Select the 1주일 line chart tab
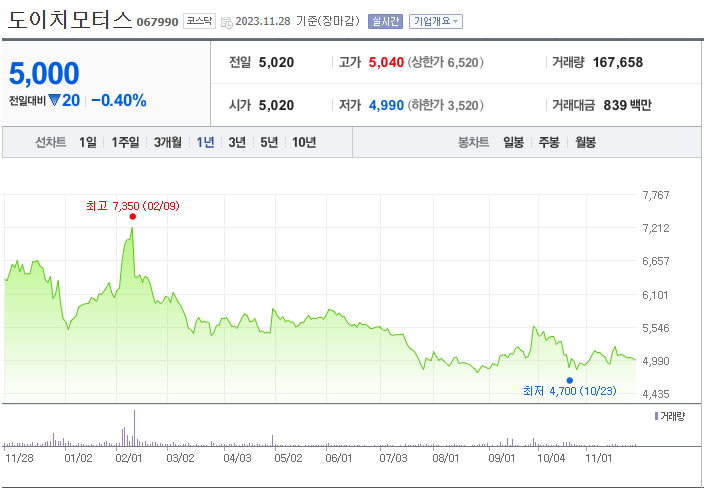This screenshot has width=704, height=488. pos(125,142)
